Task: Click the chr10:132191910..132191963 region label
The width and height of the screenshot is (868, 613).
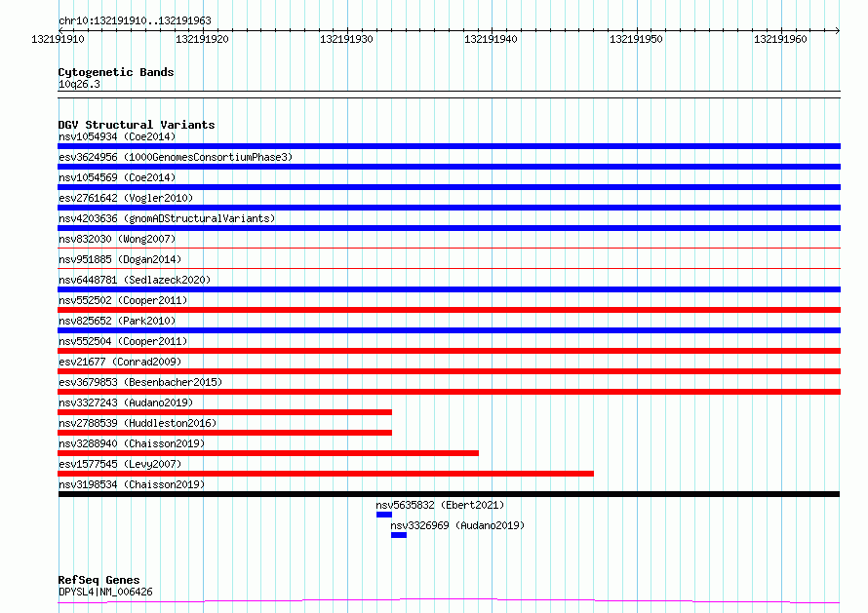Action: point(135,20)
